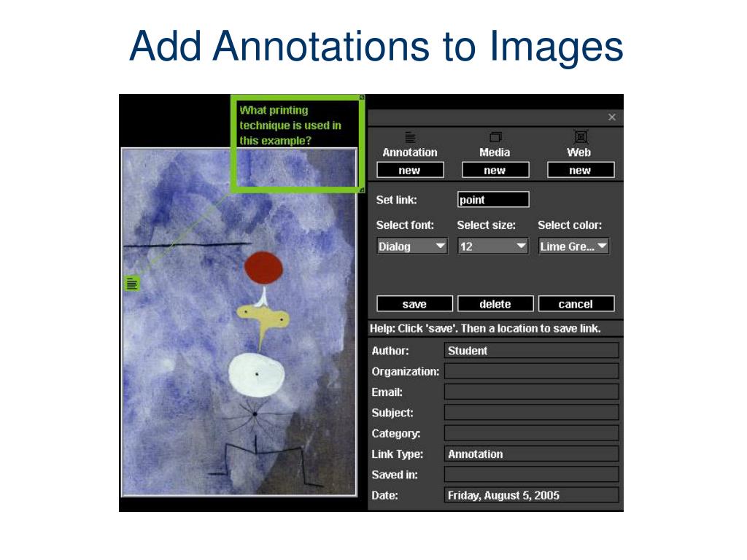Image resolution: width=747 pixels, height=560 pixels.
Task: Click the white oval shape in painting
Action: tap(256, 375)
